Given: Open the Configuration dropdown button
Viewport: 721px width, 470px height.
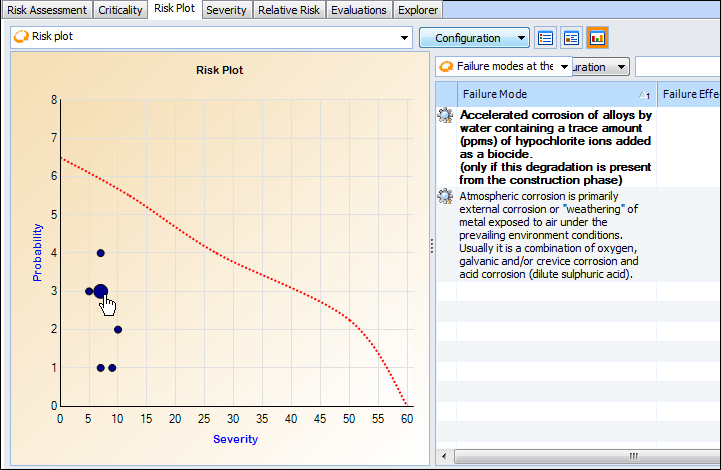Looking at the screenshot, I should pyautogui.click(x=474, y=38).
